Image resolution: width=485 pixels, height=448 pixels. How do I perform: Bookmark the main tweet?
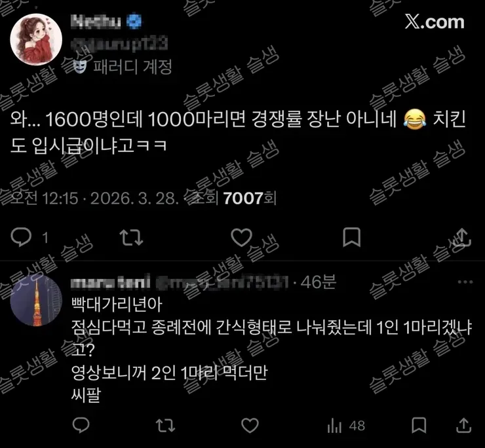352,237
